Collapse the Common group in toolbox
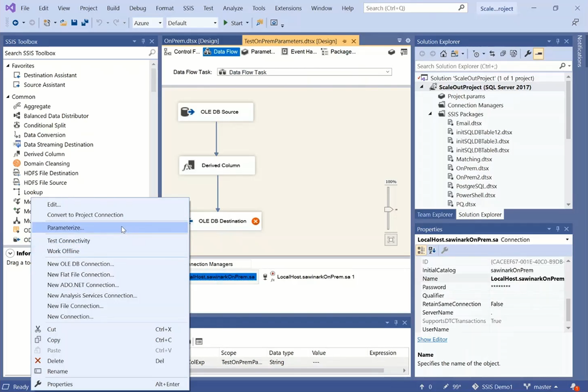 [8, 97]
